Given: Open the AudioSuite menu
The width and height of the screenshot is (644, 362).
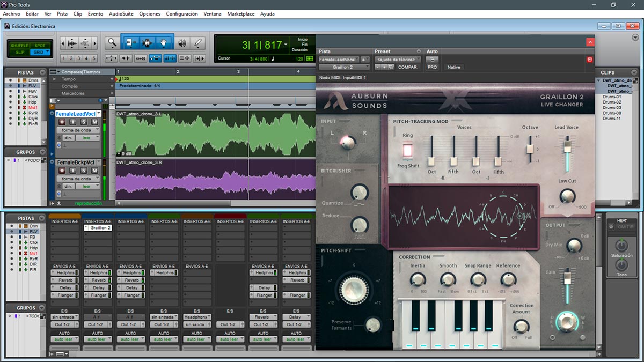Looking at the screenshot, I should point(121,14).
